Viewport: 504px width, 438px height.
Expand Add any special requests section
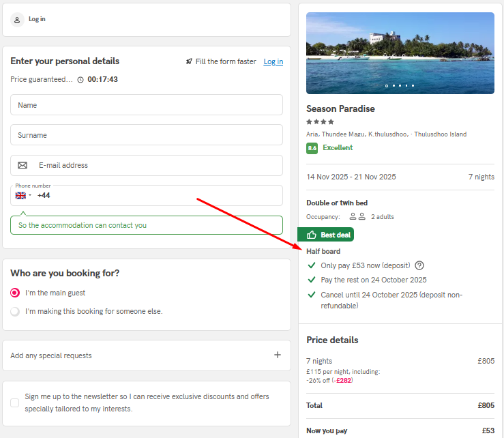point(147,355)
